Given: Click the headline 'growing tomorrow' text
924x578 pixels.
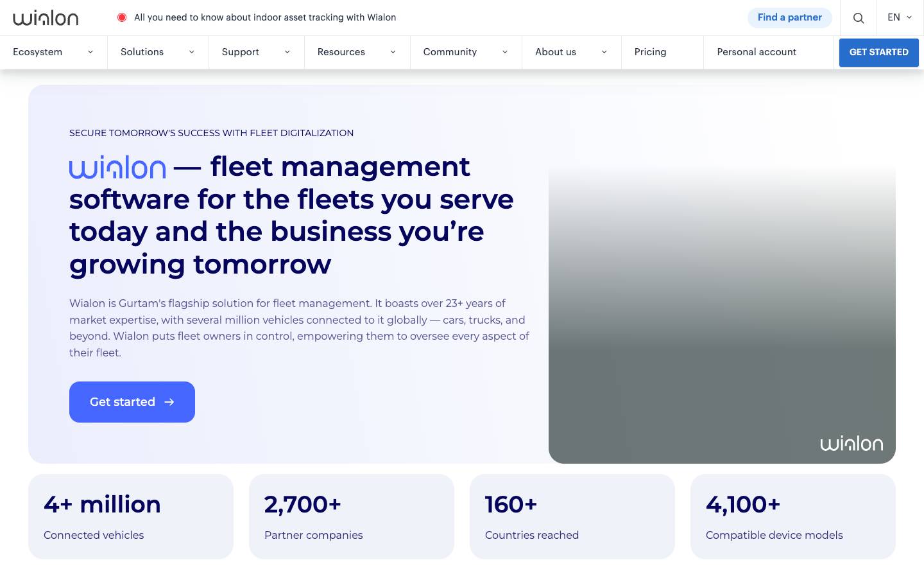Looking at the screenshot, I should [200, 264].
